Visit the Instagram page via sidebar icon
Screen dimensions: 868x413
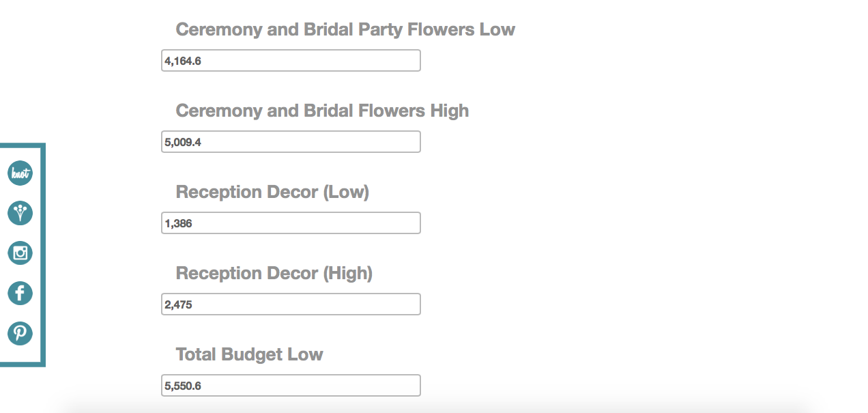point(20,253)
